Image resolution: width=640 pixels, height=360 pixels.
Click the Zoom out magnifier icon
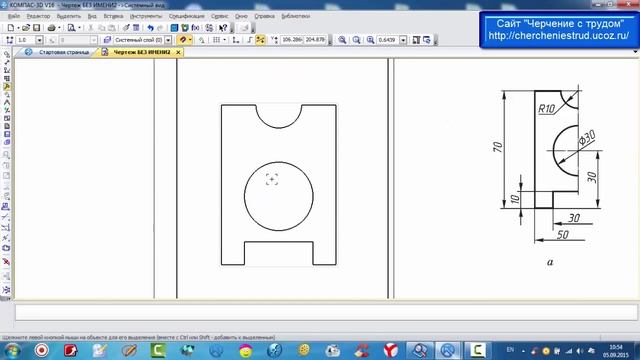coord(356,40)
